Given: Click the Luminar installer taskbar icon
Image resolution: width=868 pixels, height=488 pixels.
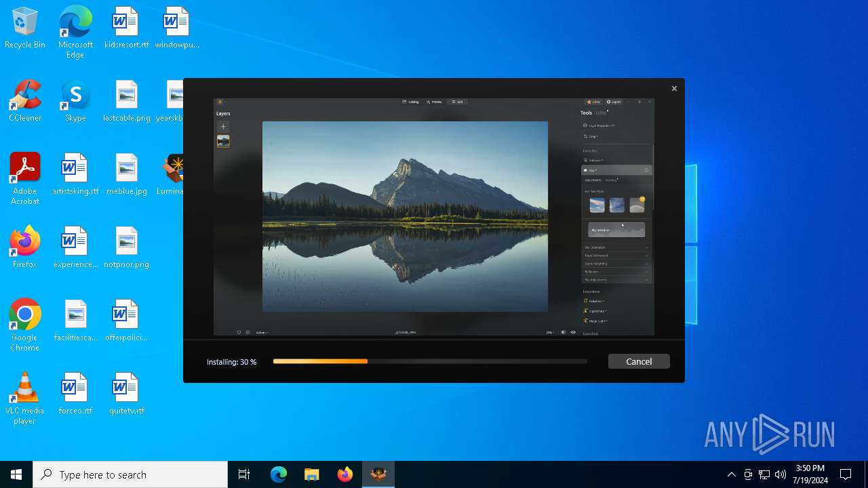Looking at the screenshot, I should click(378, 474).
